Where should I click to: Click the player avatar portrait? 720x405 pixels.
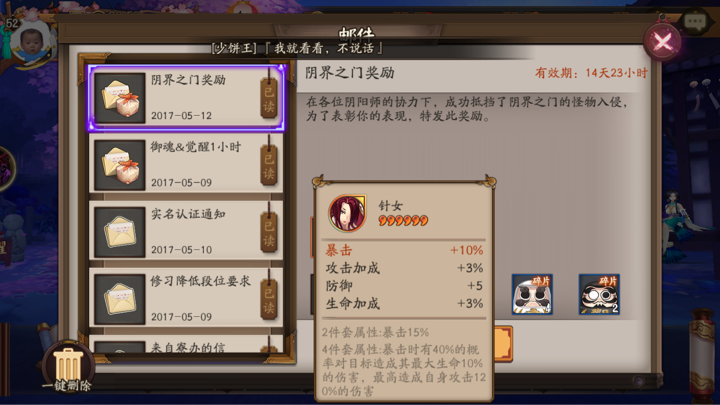[31, 41]
